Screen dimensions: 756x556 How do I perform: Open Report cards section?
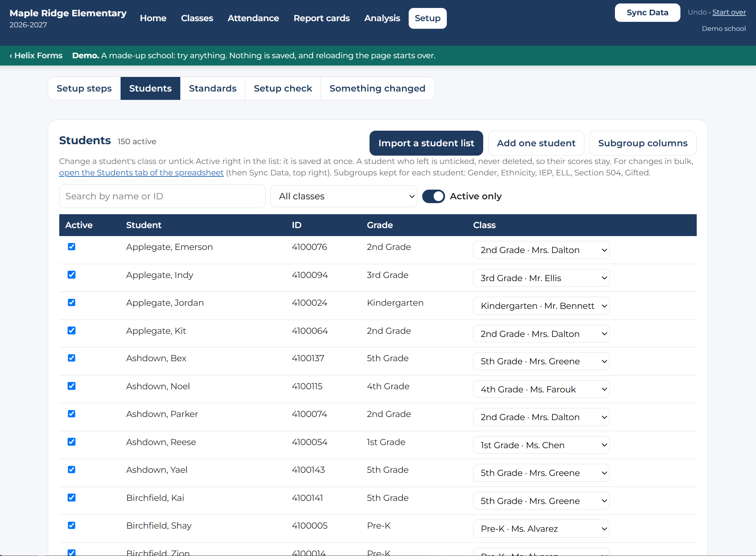point(321,18)
